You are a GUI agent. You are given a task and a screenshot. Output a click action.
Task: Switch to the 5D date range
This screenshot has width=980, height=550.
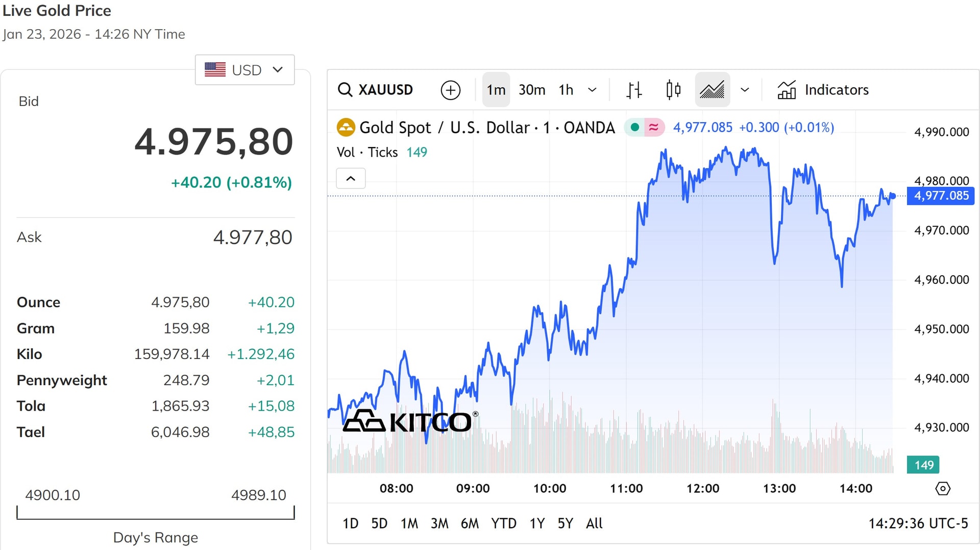coord(379,523)
